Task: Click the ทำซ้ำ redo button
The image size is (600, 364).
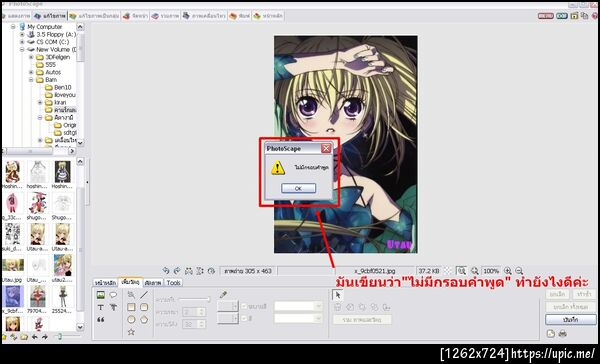Action: click(584, 294)
